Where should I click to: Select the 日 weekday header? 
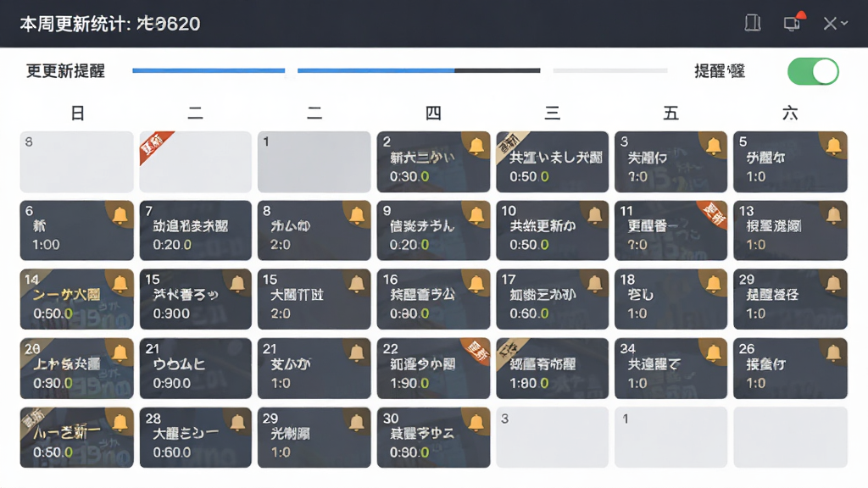pos(77,114)
